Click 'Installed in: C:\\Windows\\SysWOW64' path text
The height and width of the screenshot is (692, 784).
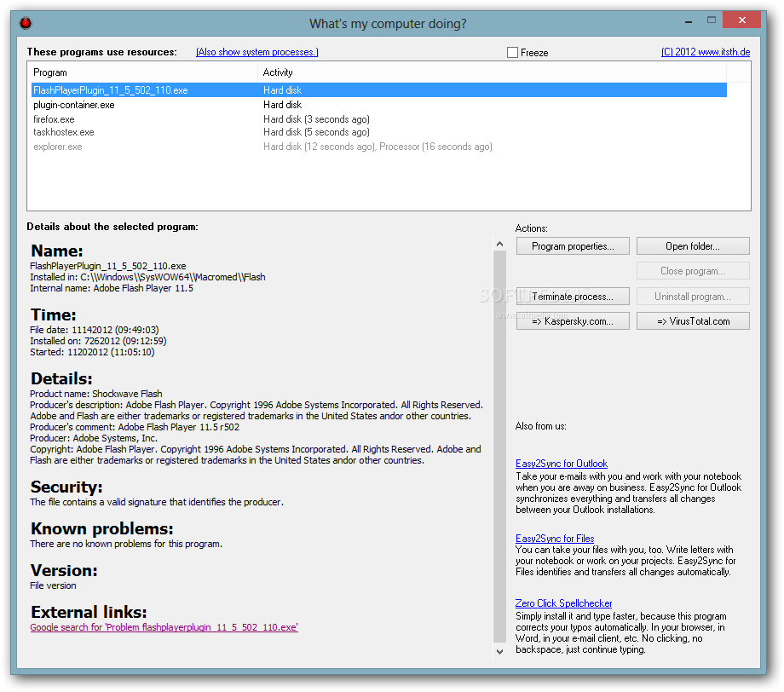tap(147, 278)
